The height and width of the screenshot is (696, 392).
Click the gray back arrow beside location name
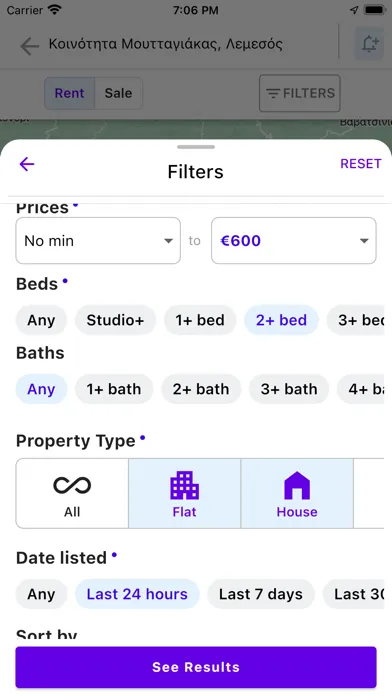[30, 46]
